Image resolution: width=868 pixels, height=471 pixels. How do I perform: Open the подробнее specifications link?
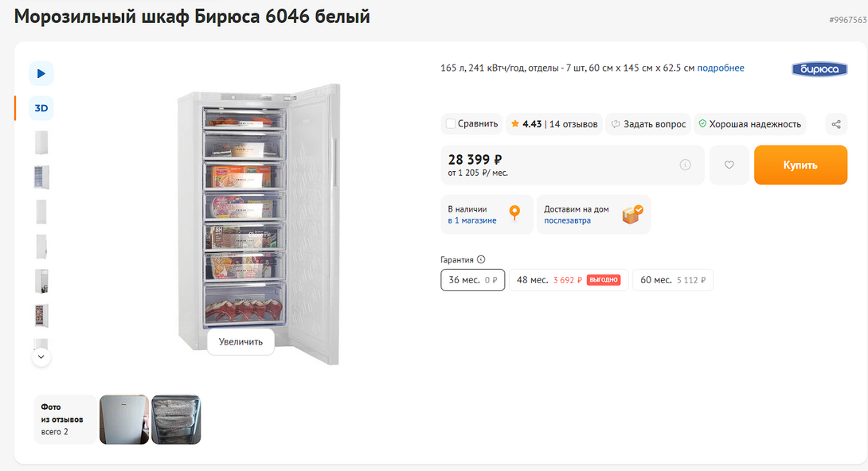point(721,68)
